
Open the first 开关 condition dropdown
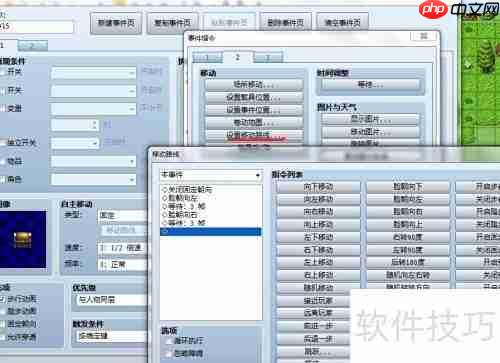pyautogui.click(x=94, y=73)
